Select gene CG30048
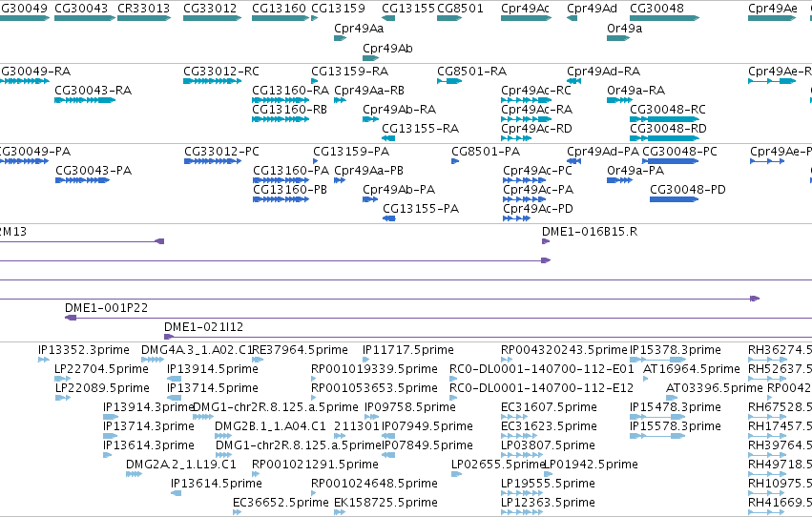This screenshot has height=517, width=812. click(665, 18)
